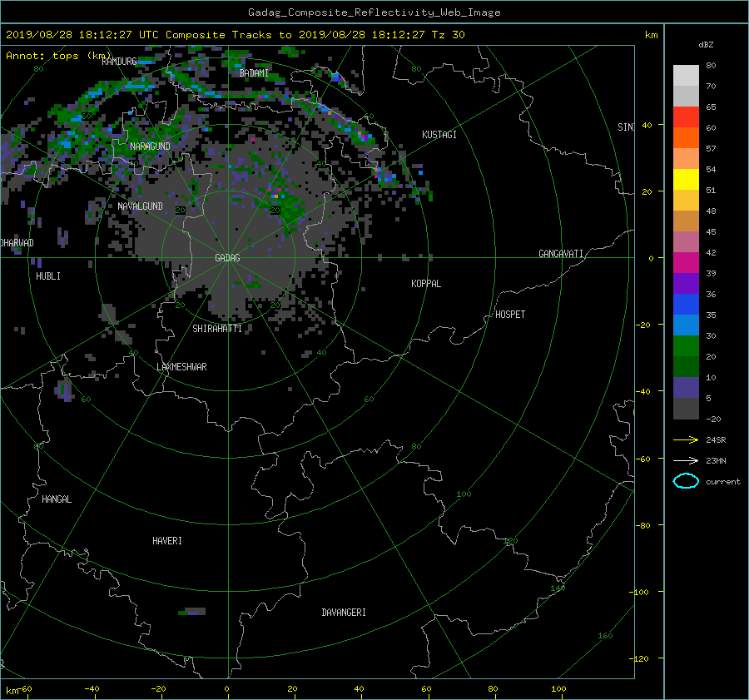Image resolution: width=749 pixels, height=700 pixels.
Task: Click the 'HOSPET' town label
Action: coord(510,315)
